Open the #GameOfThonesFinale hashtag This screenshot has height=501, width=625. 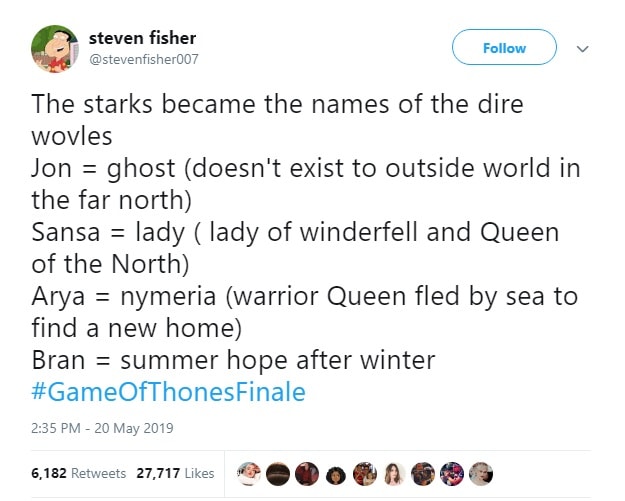(x=168, y=392)
